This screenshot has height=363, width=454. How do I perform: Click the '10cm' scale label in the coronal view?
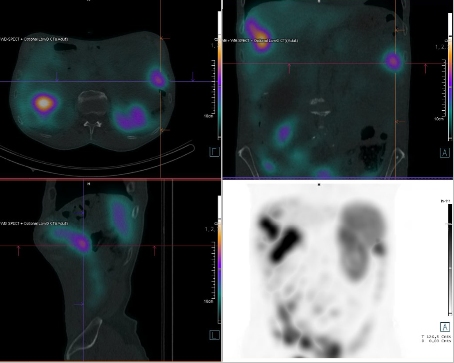coord(439,119)
